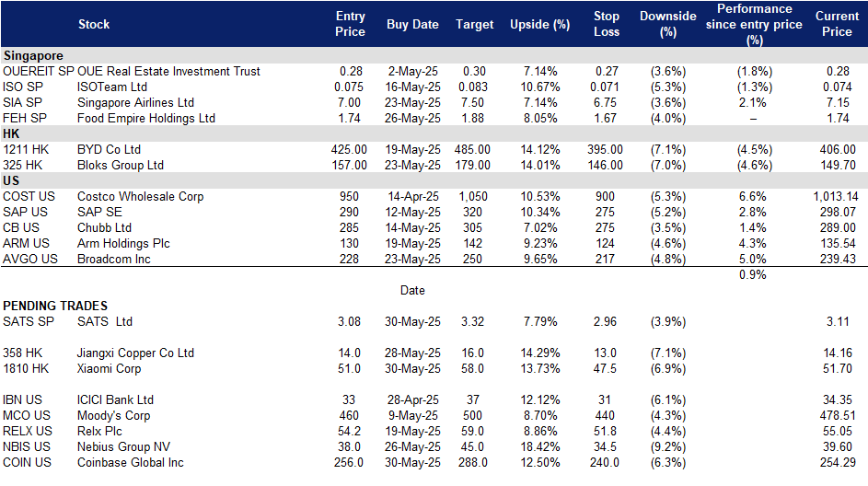868x486 pixels.
Task: Click the Current Price column header
Action: tap(837, 24)
